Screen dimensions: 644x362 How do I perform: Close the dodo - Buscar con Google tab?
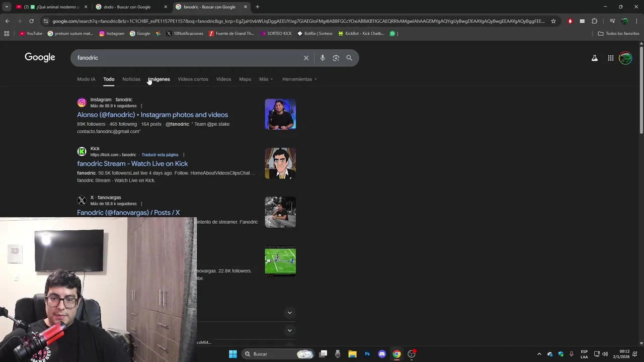point(166,7)
